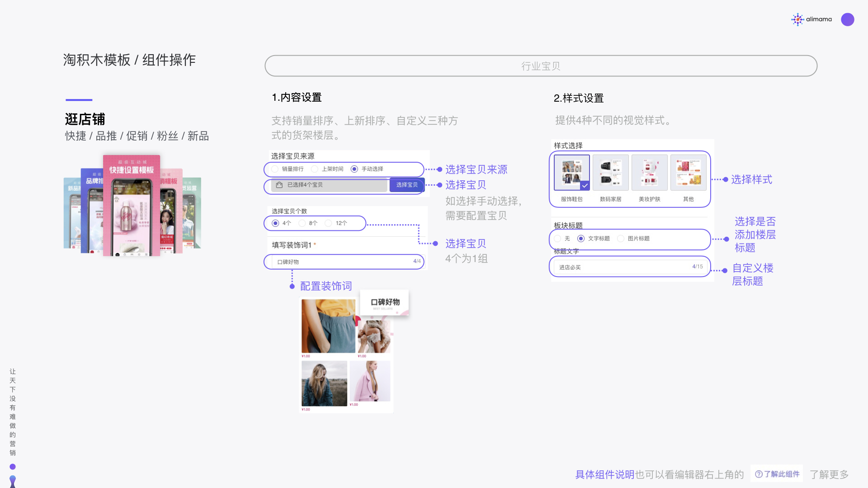Select the 销量排行 radio option

(275, 169)
